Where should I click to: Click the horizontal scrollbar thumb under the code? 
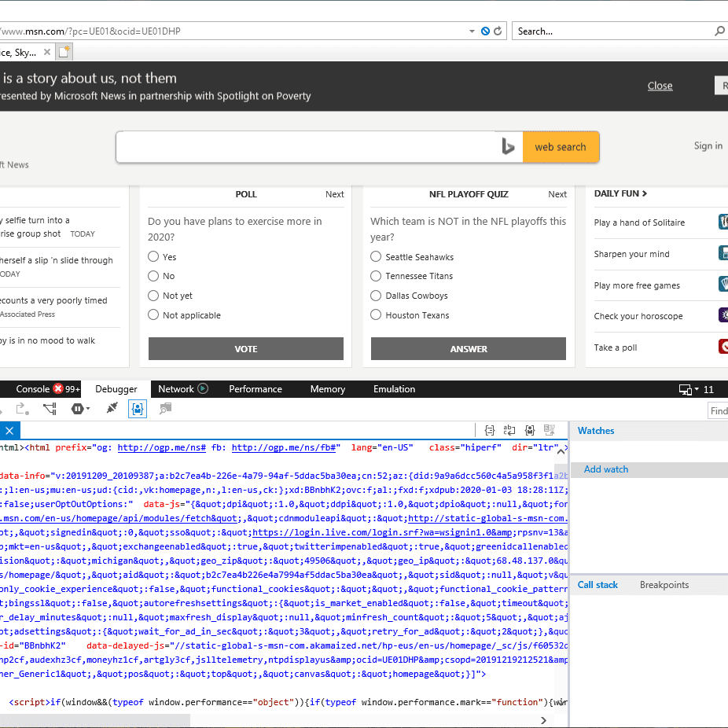95,720
